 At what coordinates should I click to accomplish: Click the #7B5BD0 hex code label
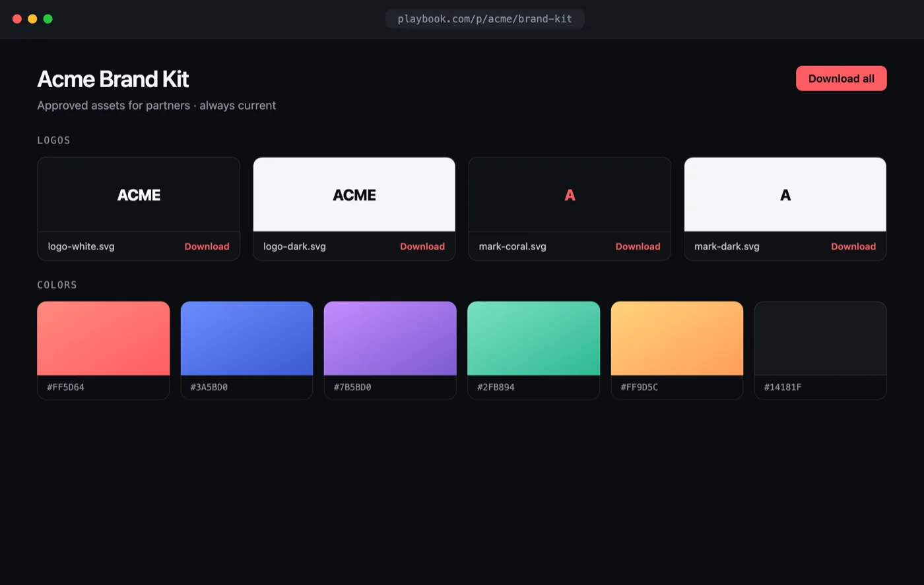352,387
